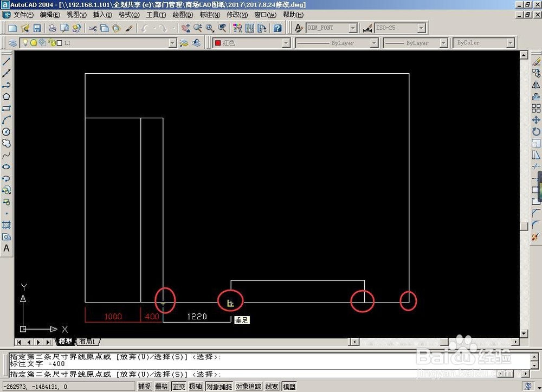Select the Spline tool
The height and width of the screenshot is (392, 542).
(x=6, y=155)
